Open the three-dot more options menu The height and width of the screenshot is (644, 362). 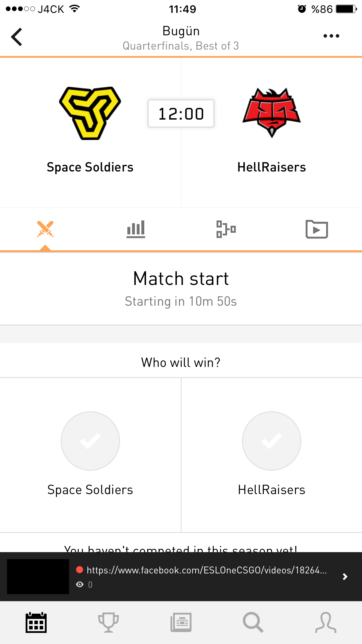tap(331, 36)
